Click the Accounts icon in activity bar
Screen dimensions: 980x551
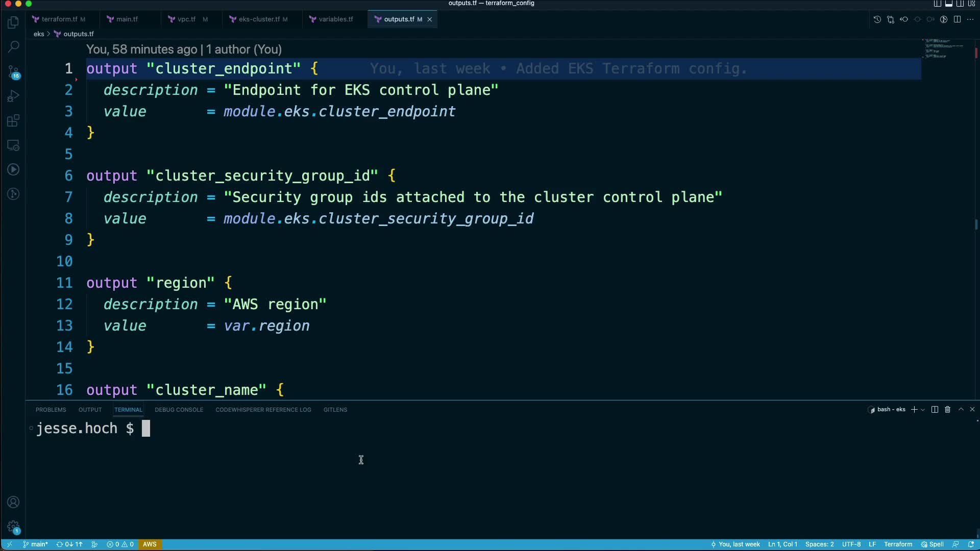point(13,502)
